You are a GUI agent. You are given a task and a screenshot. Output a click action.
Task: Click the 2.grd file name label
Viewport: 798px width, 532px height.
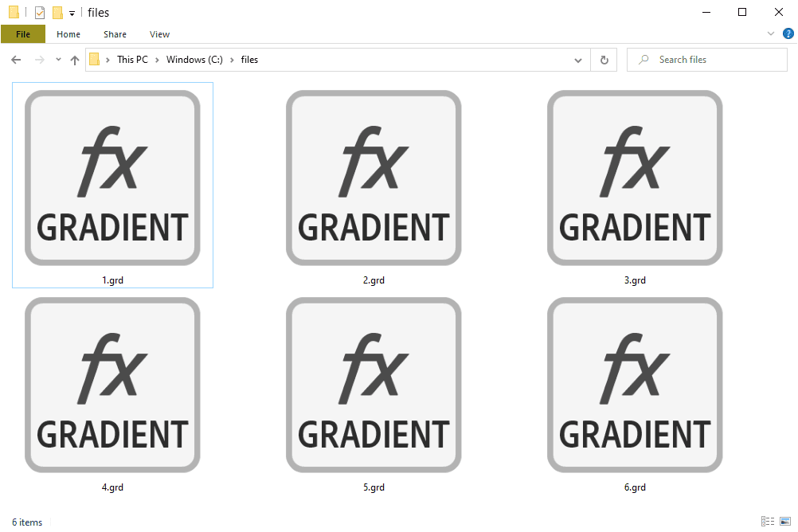pyautogui.click(x=374, y=280)
